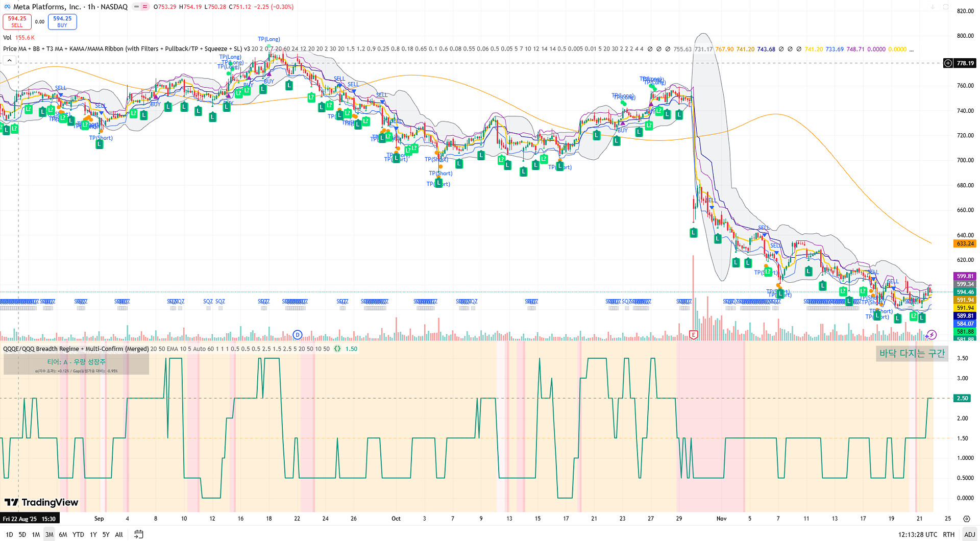Click the Meta logo symbol icon
980x541 pixels.
click(x=7, y=7)
